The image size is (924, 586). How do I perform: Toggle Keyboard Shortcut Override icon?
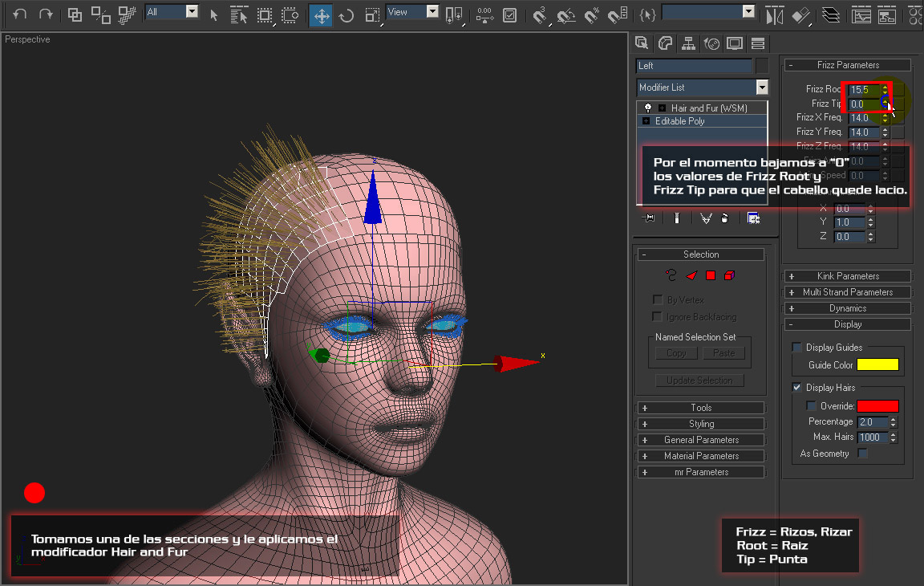(x=510, y=15)
